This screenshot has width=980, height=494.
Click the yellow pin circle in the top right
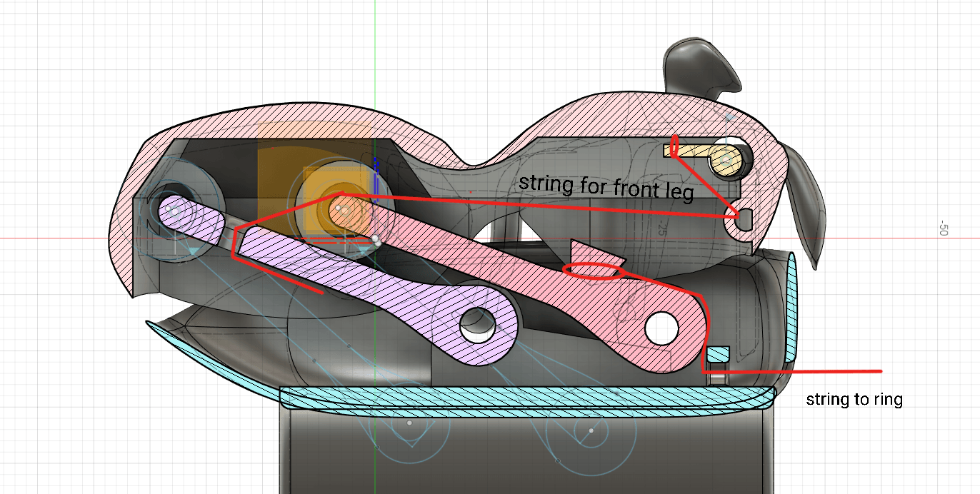pyautogui.click(x=726, y=159)
